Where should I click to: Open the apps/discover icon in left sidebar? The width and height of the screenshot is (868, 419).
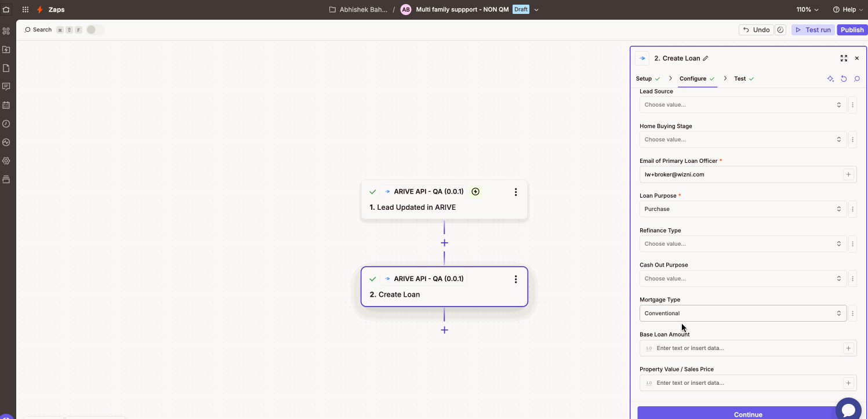click(x=6, y=31)
